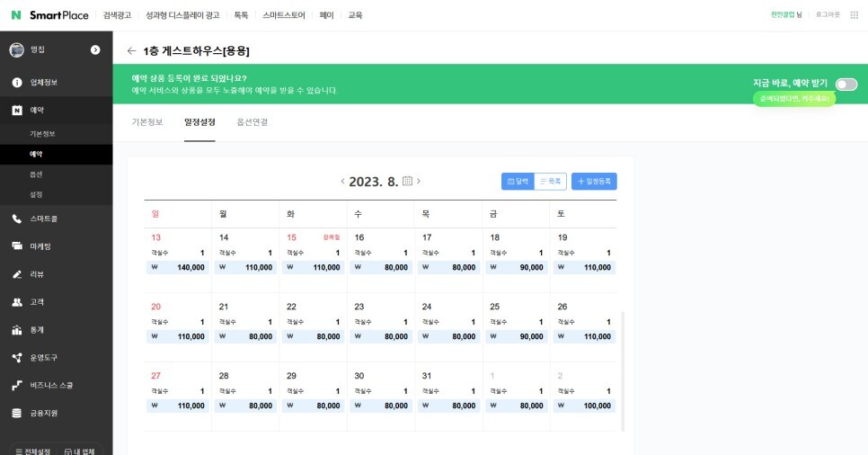Open 스마트콜 phone icon
This screenshot has height=455, width=868.
[17, 219]
